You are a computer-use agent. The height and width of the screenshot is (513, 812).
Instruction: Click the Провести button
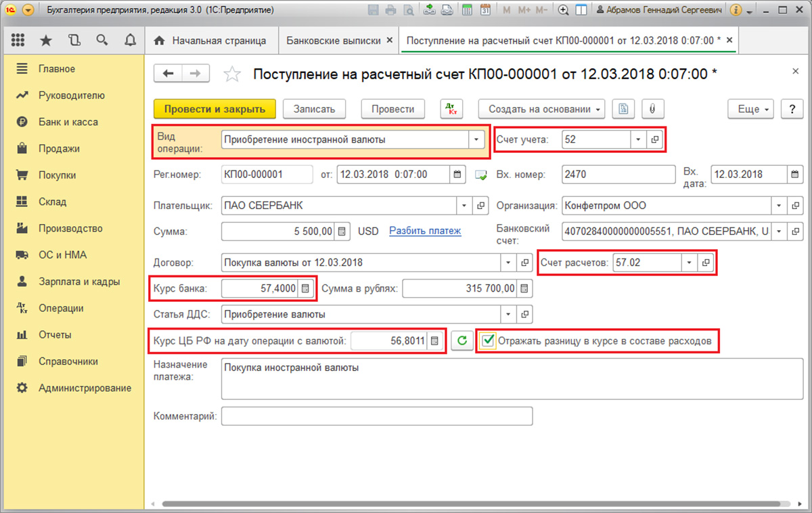point(393,109)
